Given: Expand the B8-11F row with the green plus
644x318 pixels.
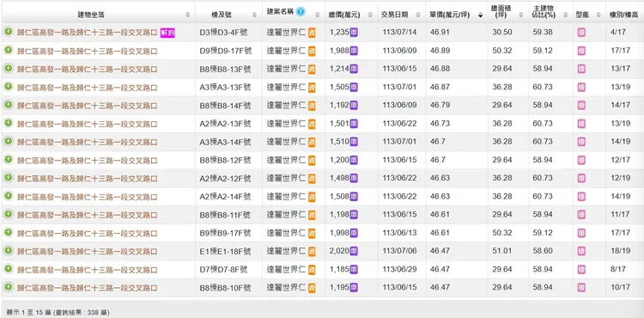Looking at the screenshot, I should click(x=9, y=214).
